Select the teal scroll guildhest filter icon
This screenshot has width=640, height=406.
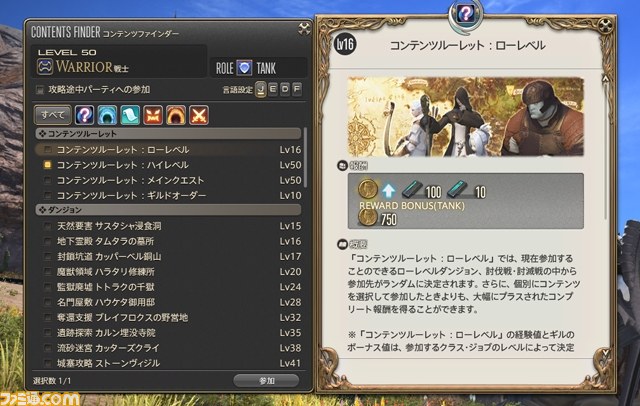(130, 115)
